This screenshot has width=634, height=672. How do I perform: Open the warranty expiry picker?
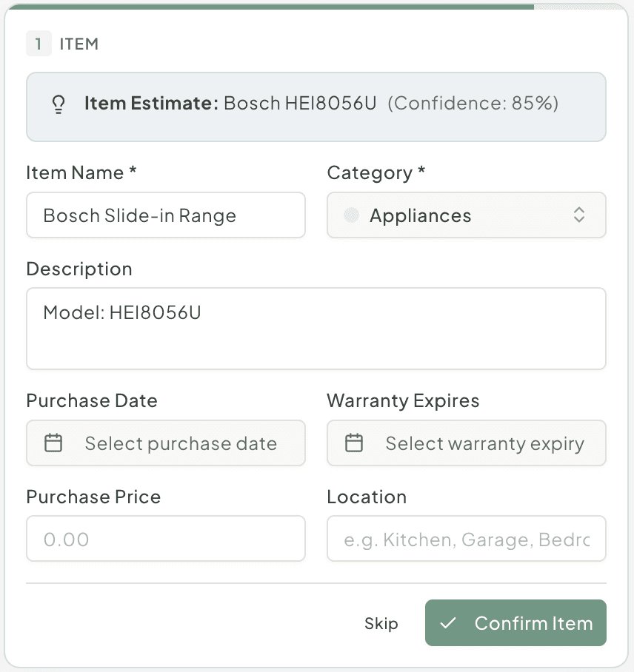pos(466,443)
